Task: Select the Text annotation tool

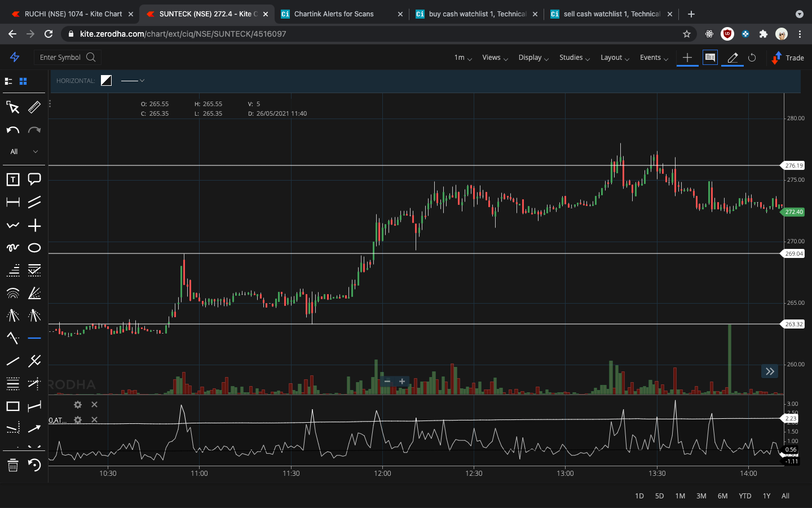Action: click(12, 179)
